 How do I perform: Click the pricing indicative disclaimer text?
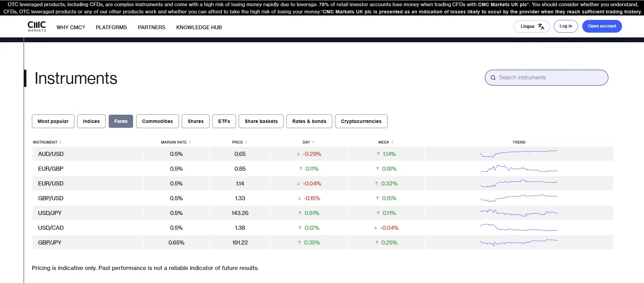point(145,268)
